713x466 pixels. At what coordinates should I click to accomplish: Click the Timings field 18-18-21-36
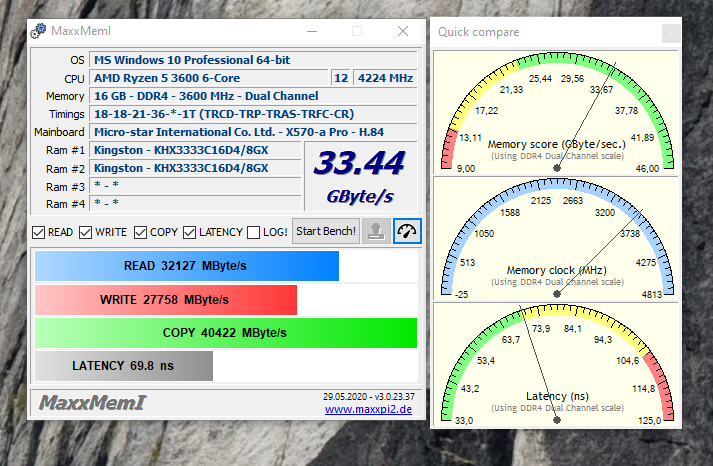point(253,114)
